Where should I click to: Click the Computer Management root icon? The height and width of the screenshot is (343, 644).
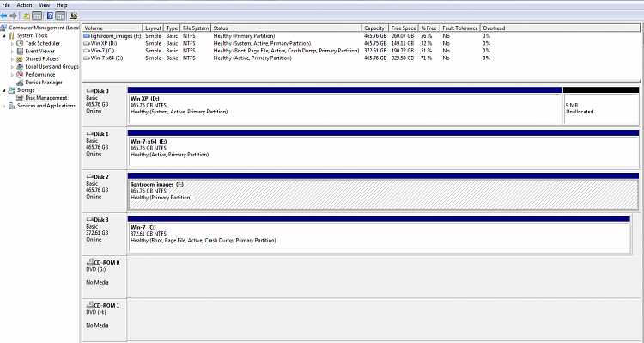point(4,28)
